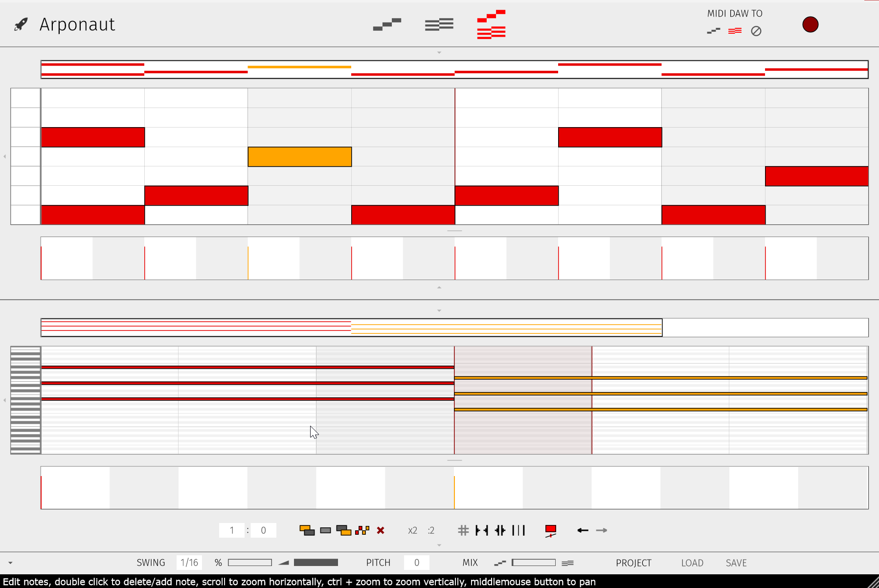This screenshot has height=588, width=879.
Task: Click LOAD to open a project
Action: [x=692, y=563]
